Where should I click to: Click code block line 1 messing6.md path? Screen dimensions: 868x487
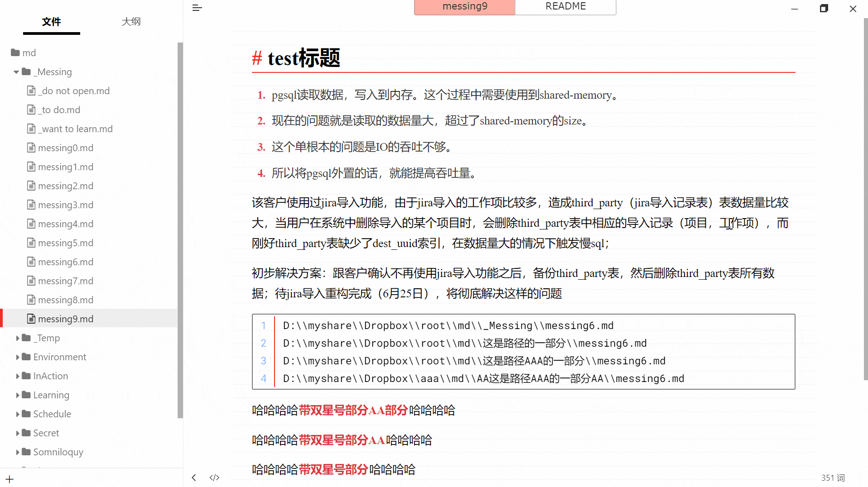(448, 325)
